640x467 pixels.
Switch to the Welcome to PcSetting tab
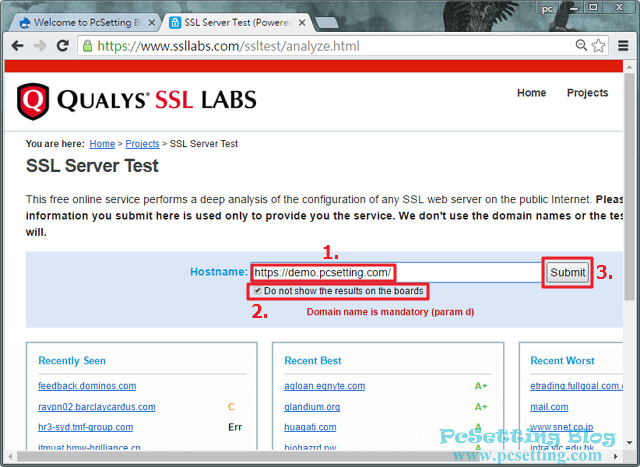point(78,20)
